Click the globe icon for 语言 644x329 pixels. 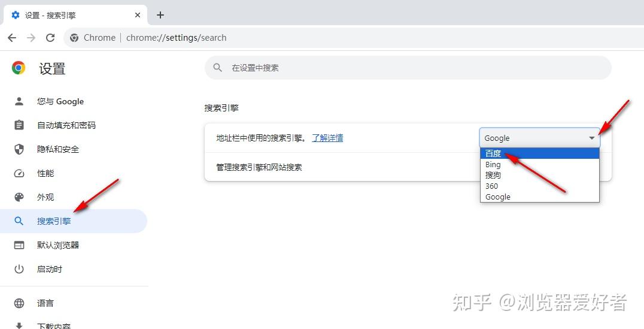coord(19,303)
